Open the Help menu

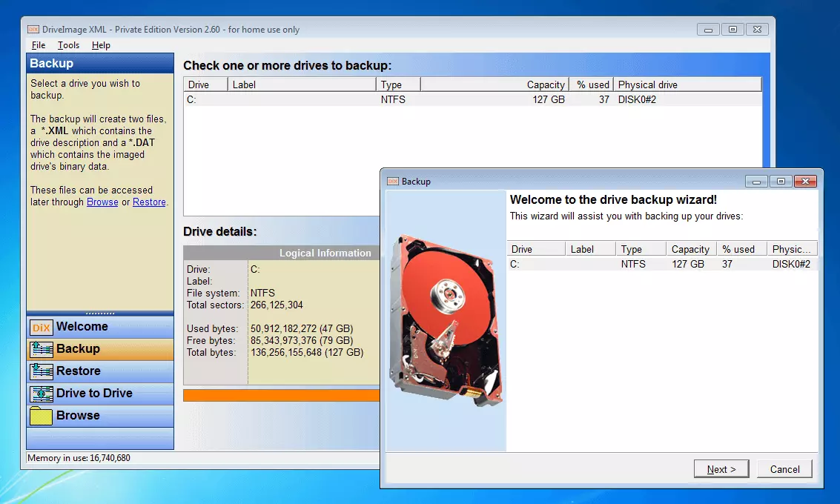click(101, 45)
